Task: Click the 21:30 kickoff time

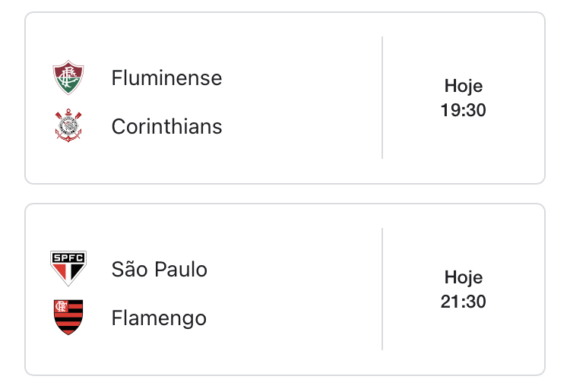Action: pyautogui.click(x=463, y=302)
